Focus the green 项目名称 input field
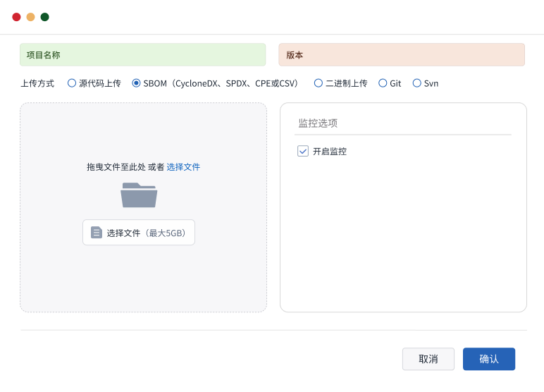544x392 pixels. (142, 55)
